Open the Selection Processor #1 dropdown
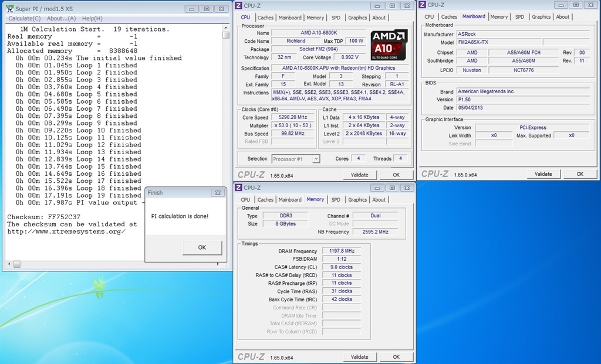601x364 pixels. tap(296, 159)
